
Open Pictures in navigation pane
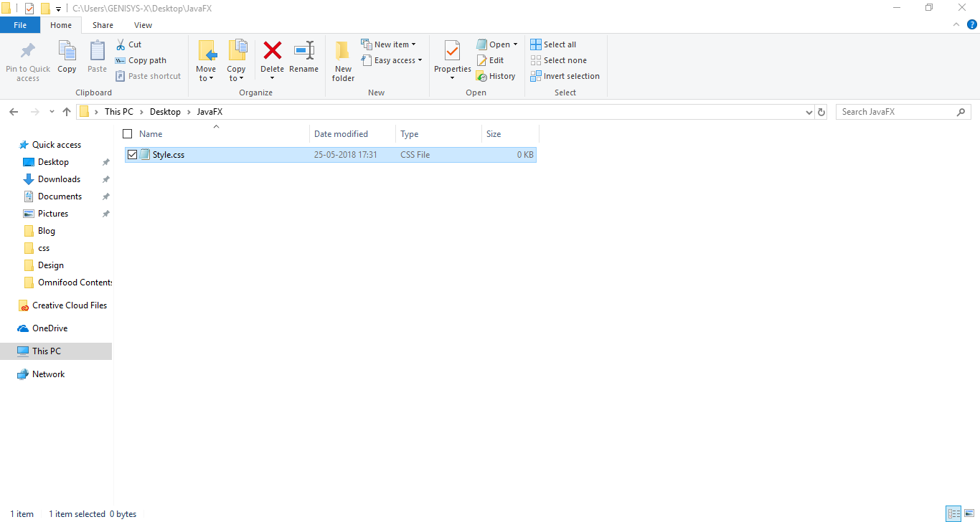[53, 214]
